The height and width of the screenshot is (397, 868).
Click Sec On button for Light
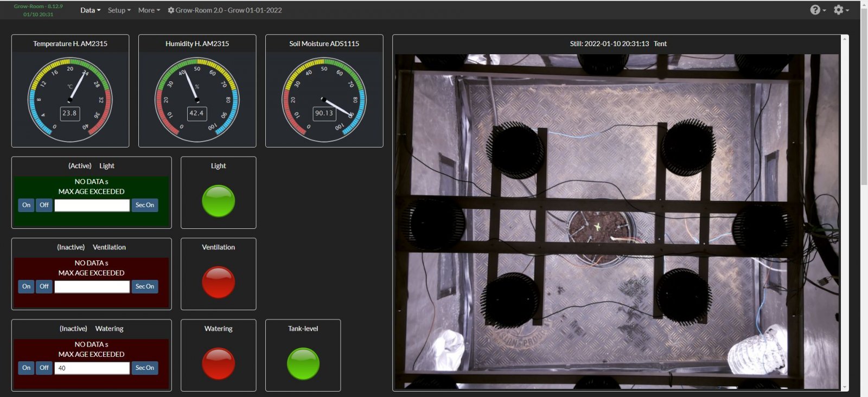pyautogui.click(x=145, y=205)
